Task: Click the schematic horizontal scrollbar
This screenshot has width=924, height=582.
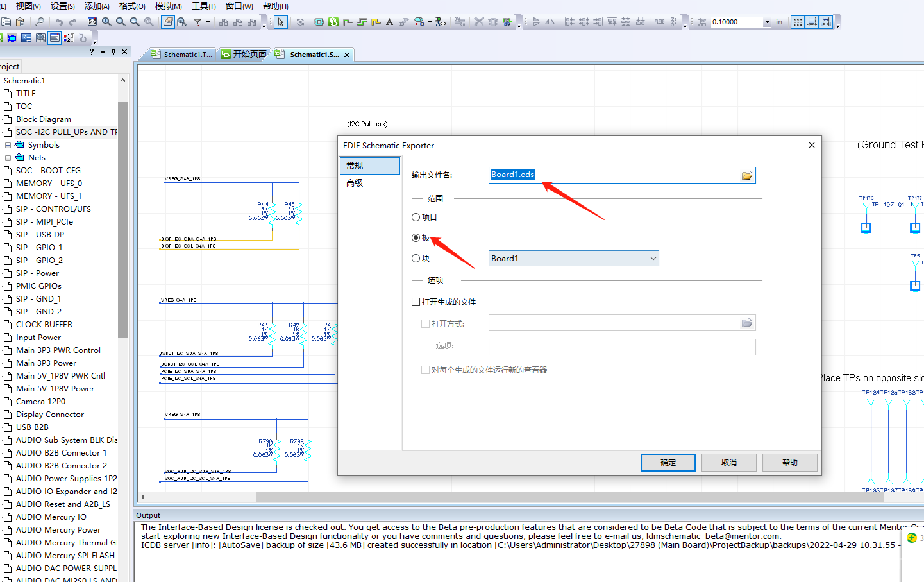Action: coord(570,497)
